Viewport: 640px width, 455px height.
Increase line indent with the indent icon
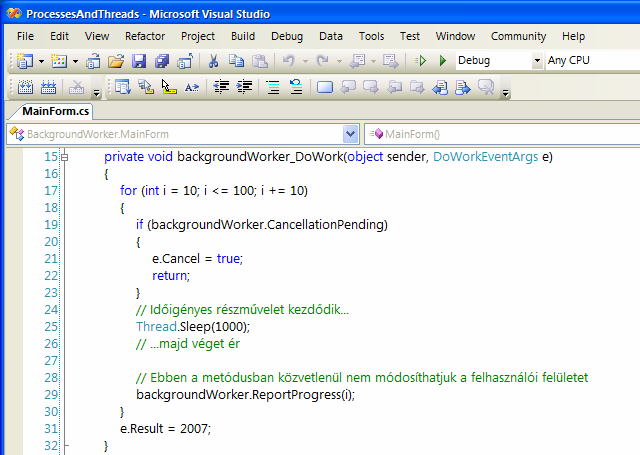click(x=244, y=87)
